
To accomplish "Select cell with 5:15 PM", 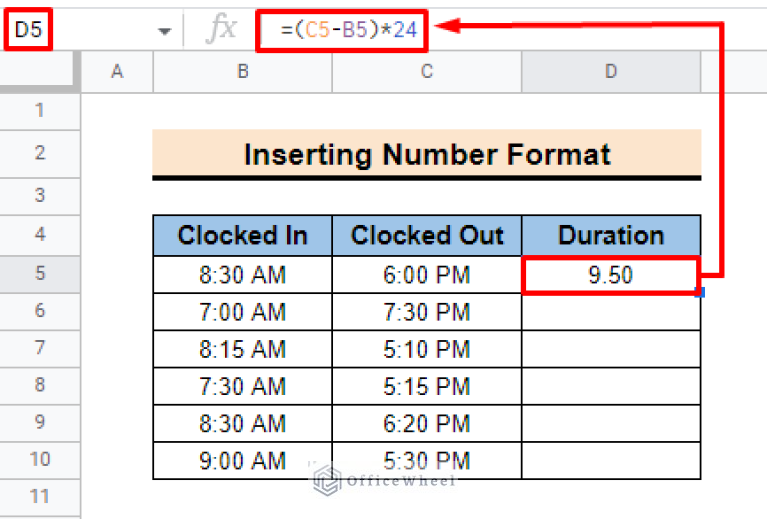I will pyautogui.click(x=427, y=386).
